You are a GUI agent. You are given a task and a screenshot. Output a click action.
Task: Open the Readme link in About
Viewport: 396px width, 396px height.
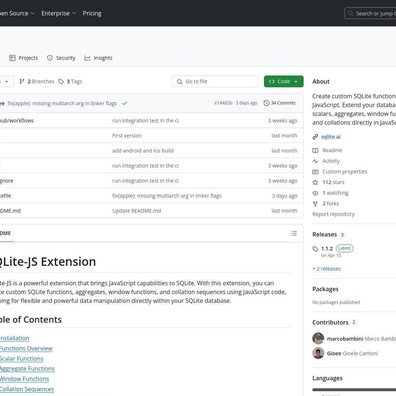(x=332, y=150)
